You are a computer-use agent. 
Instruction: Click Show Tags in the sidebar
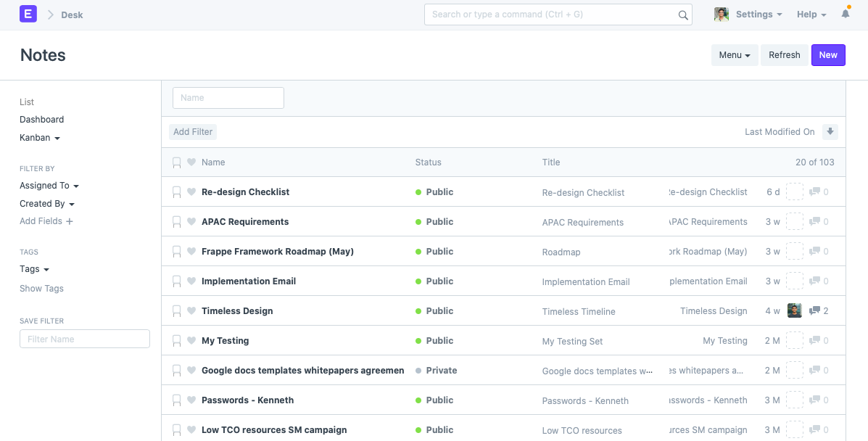[x=41, y=289]
